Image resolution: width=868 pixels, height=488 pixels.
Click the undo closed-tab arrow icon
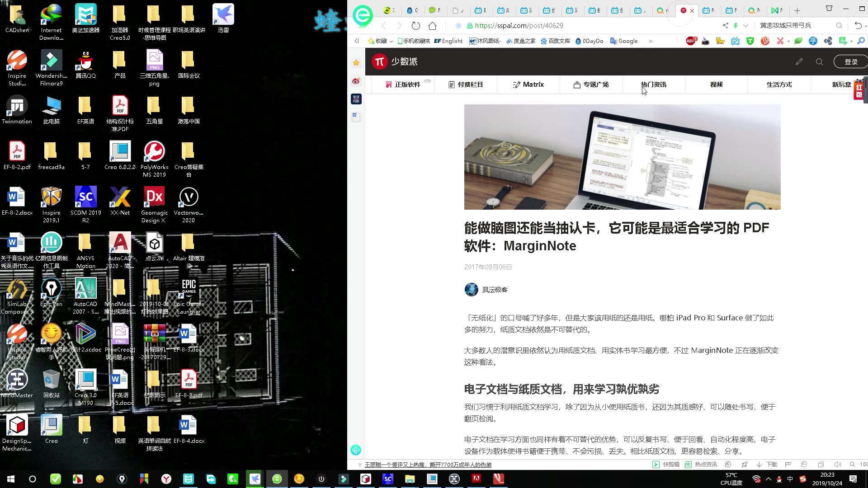click(x=858, y=26)
